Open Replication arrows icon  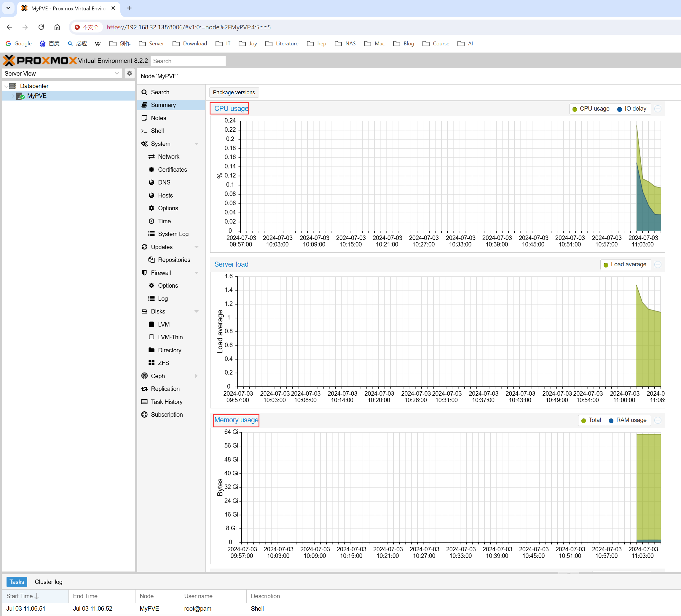click(x=144, y=389)
